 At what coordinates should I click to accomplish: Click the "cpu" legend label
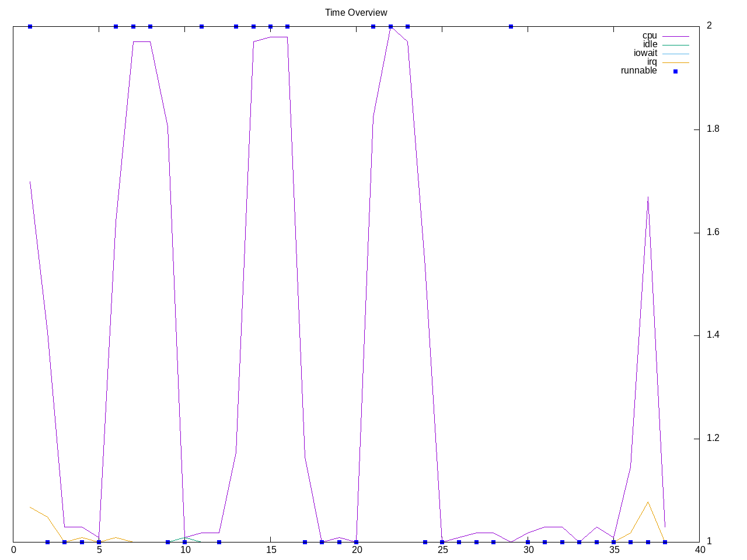649,36
